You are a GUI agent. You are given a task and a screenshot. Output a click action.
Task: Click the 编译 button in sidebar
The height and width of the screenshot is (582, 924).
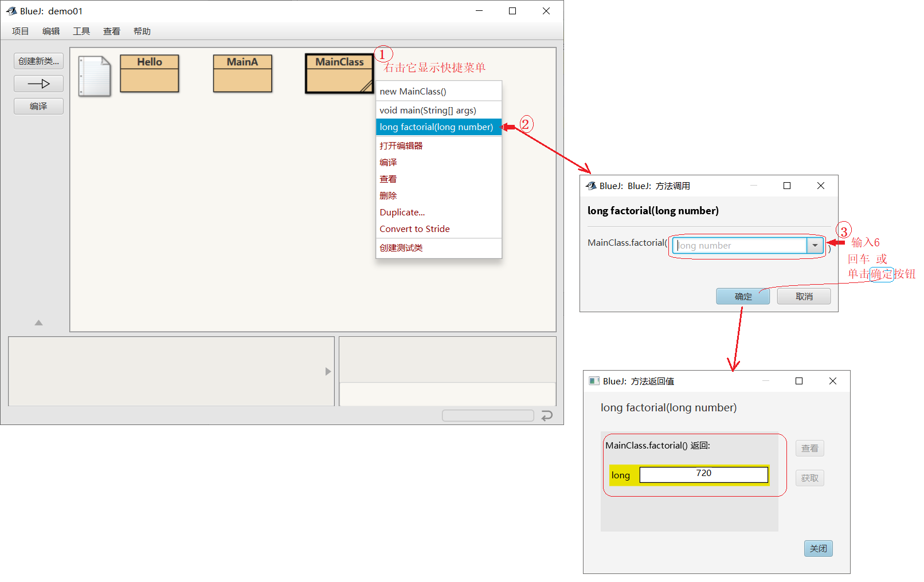coord(38,106)
